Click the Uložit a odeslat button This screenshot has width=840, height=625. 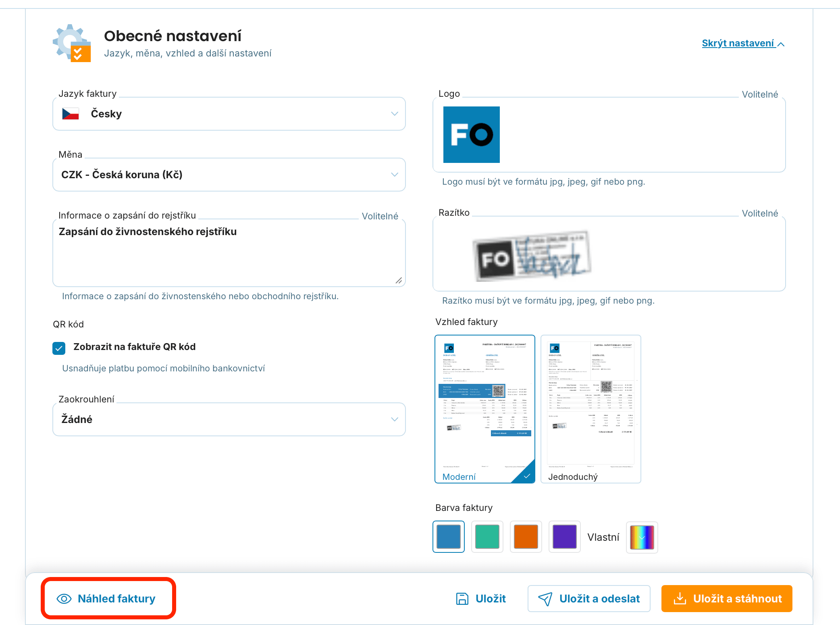tap(589, 599)
